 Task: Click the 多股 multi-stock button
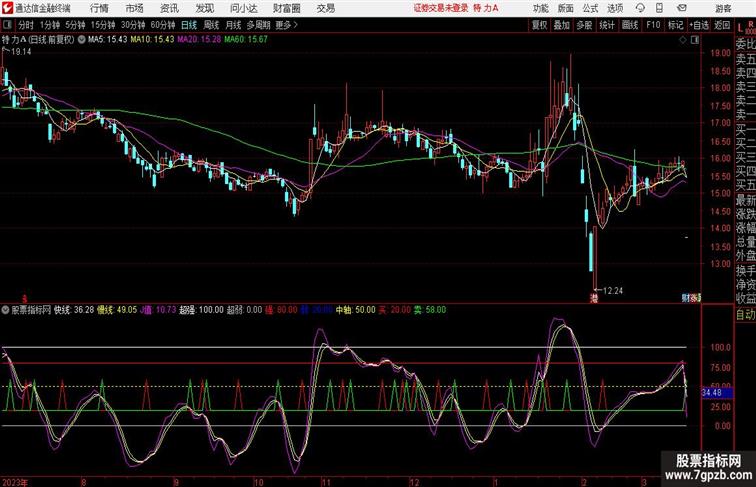(584, 25)
